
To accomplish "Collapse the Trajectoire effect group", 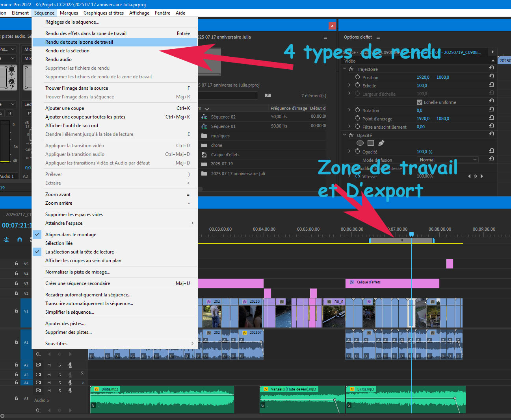I will (x=345, y=69).
